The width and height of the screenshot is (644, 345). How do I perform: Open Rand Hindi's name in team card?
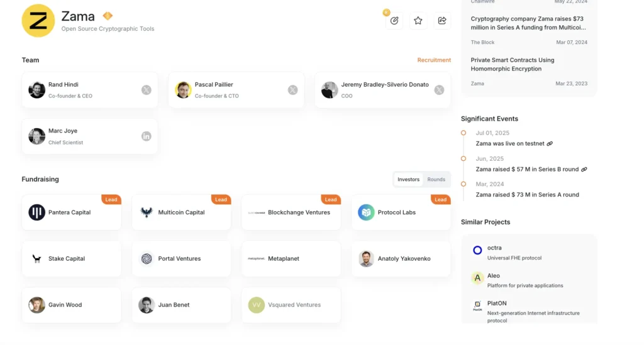click(64, 84)
